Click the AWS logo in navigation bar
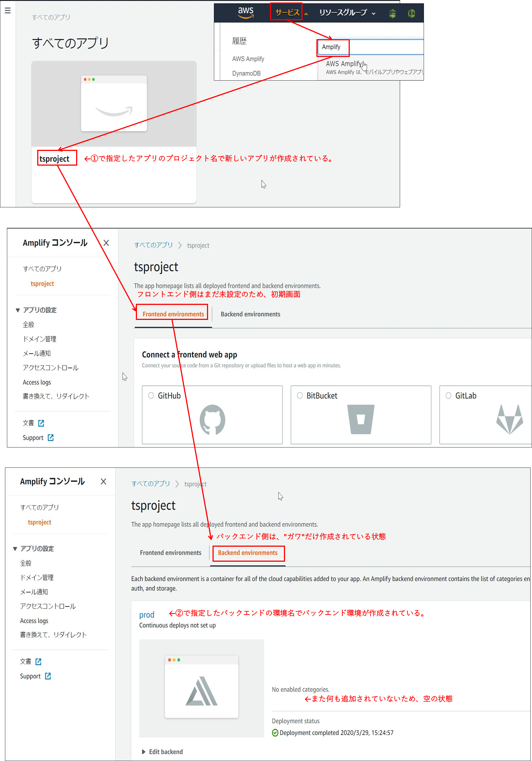This screenshot has width=532, height=761. [x=246, y=13]
